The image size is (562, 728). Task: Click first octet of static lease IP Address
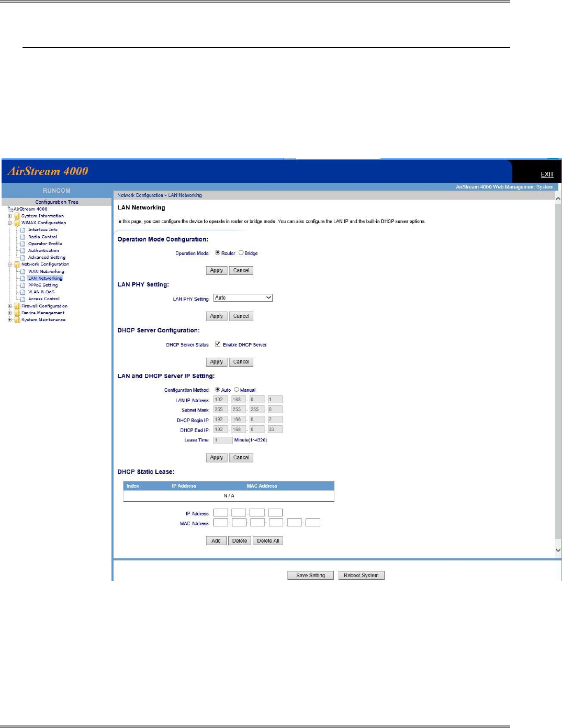pos(221,512)
